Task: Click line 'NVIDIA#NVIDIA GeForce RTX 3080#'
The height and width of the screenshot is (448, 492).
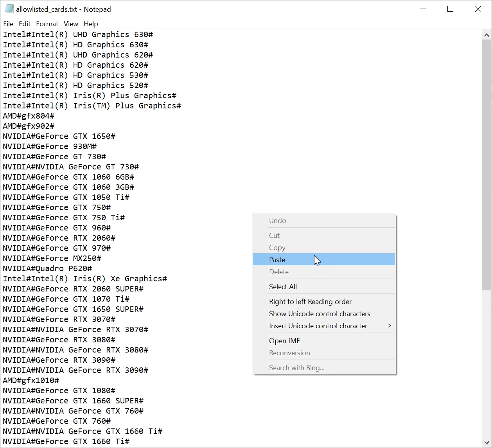Action: 75,350
